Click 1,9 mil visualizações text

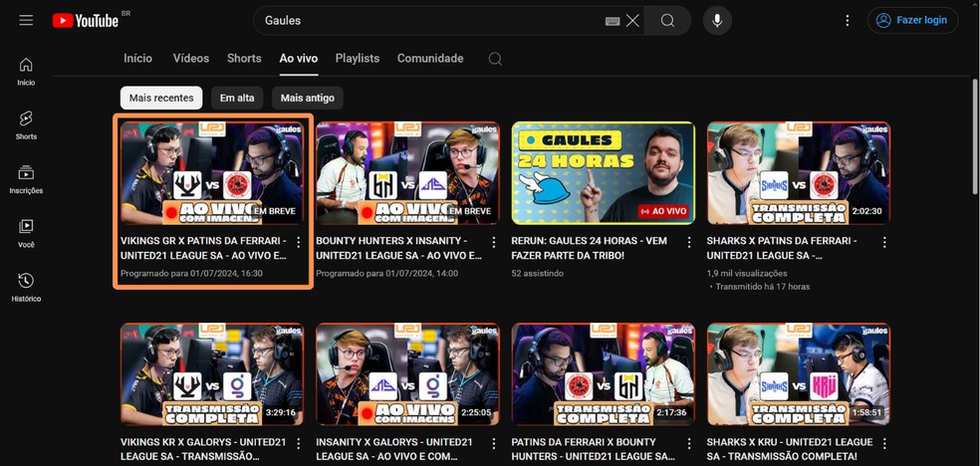pyautogui.click(x=747, y=274)
